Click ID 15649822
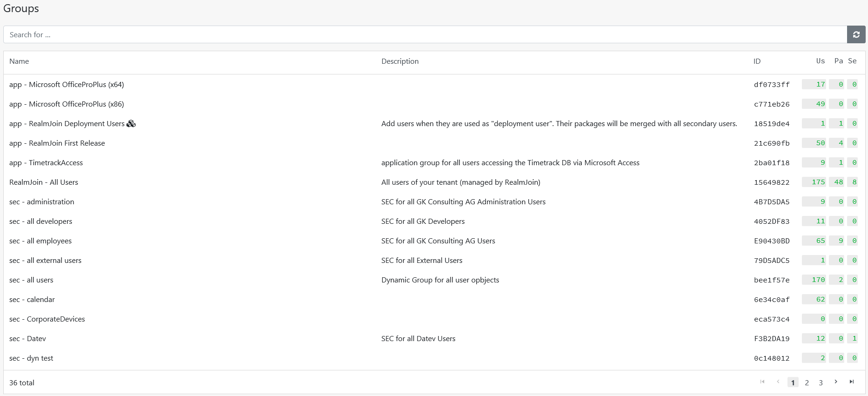The image size is (868, 396). point(772,182)
